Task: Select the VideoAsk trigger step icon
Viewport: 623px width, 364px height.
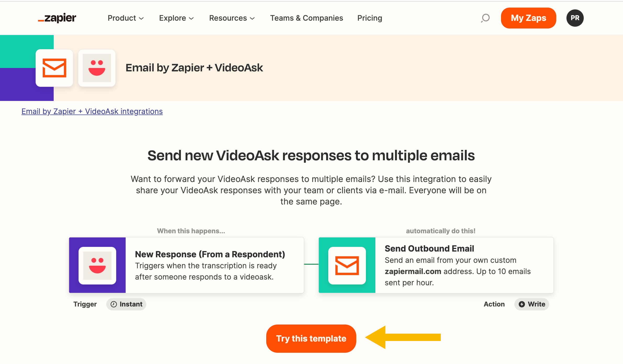Action: (97, 265)
